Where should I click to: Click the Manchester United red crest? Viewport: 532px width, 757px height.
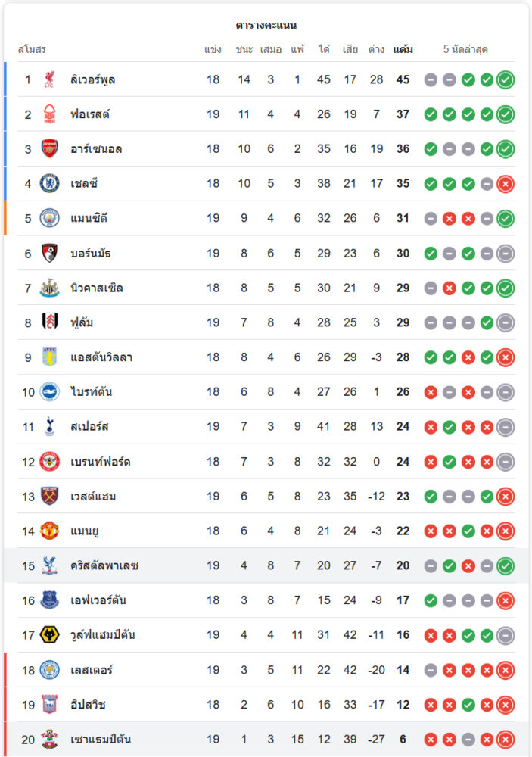(x=49, y=531)
